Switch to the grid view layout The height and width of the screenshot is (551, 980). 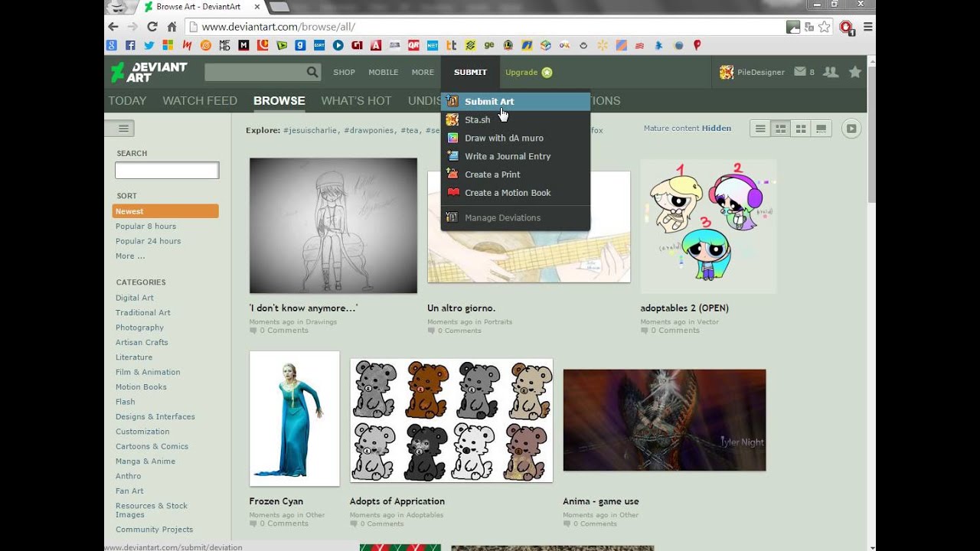coord(801,129)
